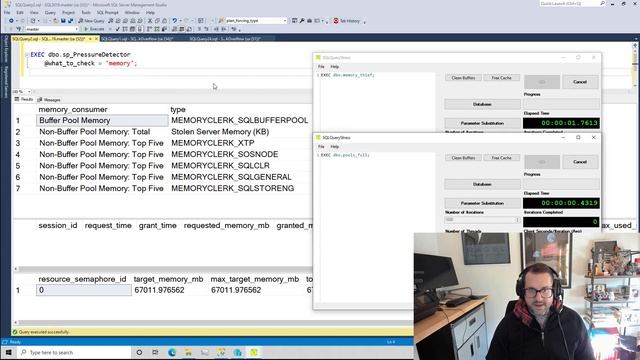Screen dimensions: 640x360
Task: Click the requested_memory_mb column header
Action: 227,226
